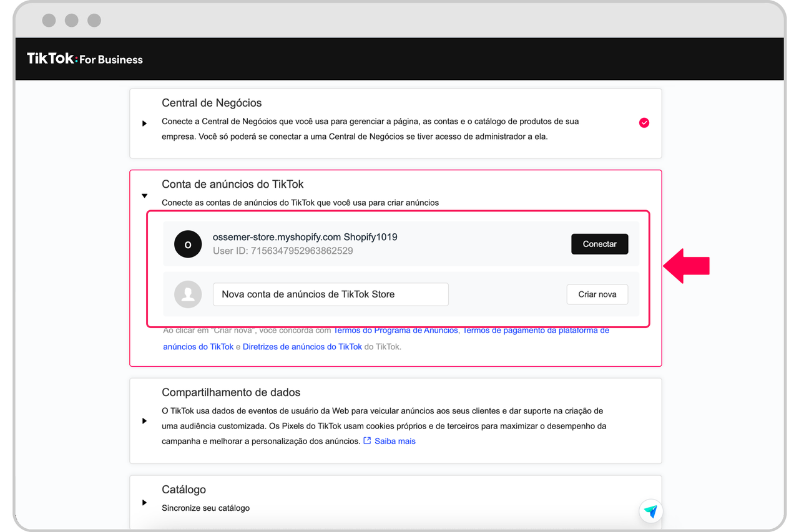Click ossemer-store.myshopify.com Shopify1019 account name

(305, 237)
